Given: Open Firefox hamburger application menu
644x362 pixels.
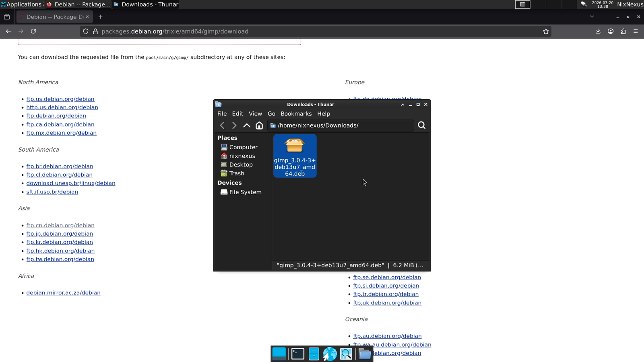Looking at the screenshot, I should coord(636,31).
